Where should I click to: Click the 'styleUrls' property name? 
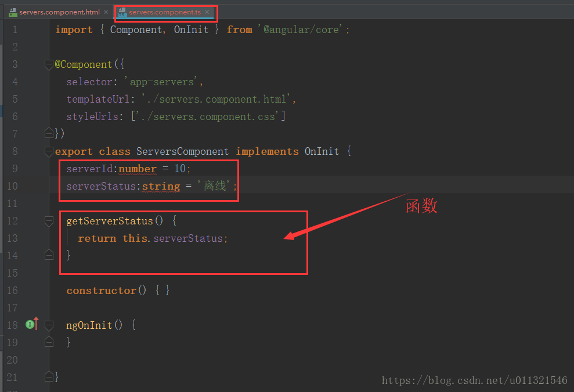pyautogui.click(x=92, y=117)
